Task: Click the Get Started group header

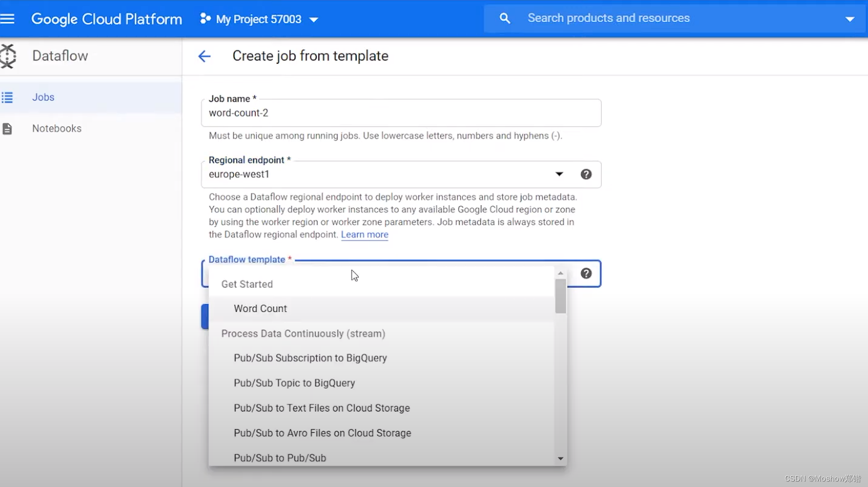Action: 247,284
